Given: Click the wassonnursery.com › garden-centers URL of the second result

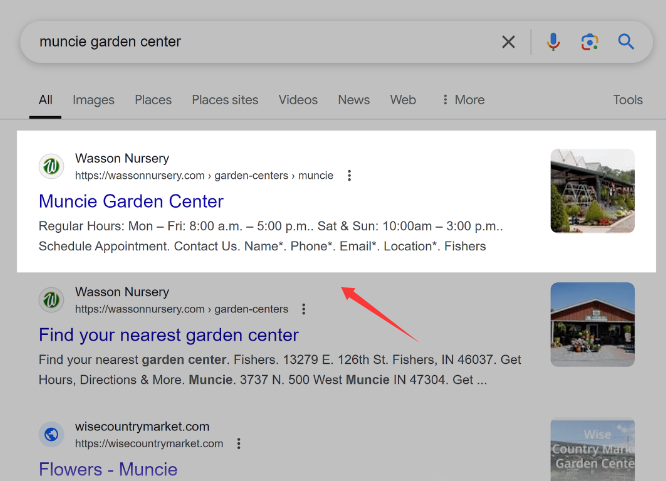Looking at the screenshot, I should click(x=182, y=309).
